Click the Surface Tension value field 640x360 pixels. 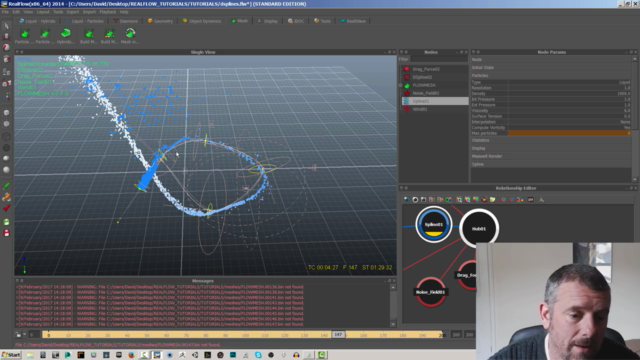pos(569,116)
